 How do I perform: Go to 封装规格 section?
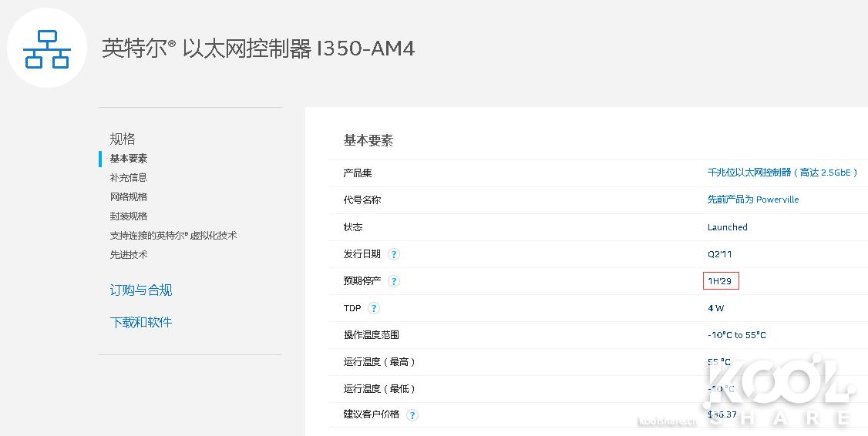pyautogui.click(x=129, y=216)
